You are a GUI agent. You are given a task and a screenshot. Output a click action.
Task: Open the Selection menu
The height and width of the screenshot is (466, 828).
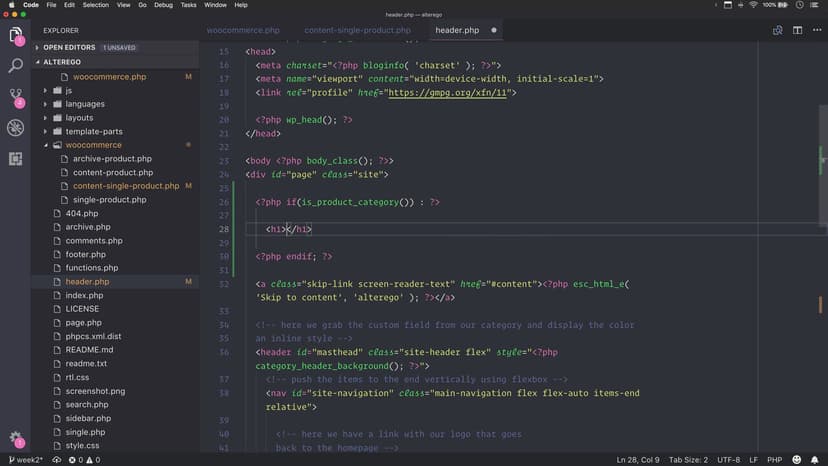pyautogui.click(x=96, y=5)
